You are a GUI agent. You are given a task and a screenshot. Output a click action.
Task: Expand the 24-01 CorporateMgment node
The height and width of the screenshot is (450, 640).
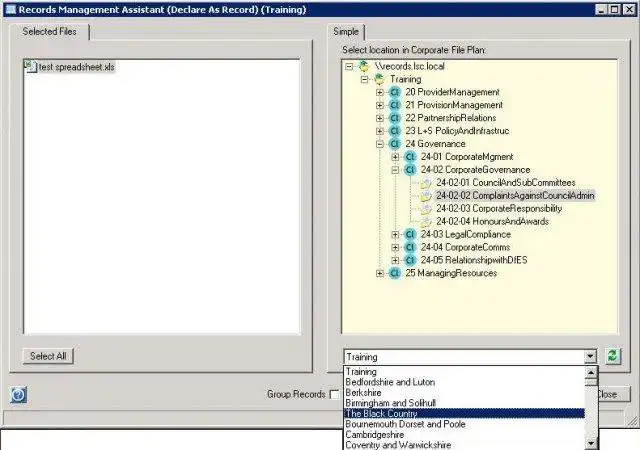[x=395, y=157]
